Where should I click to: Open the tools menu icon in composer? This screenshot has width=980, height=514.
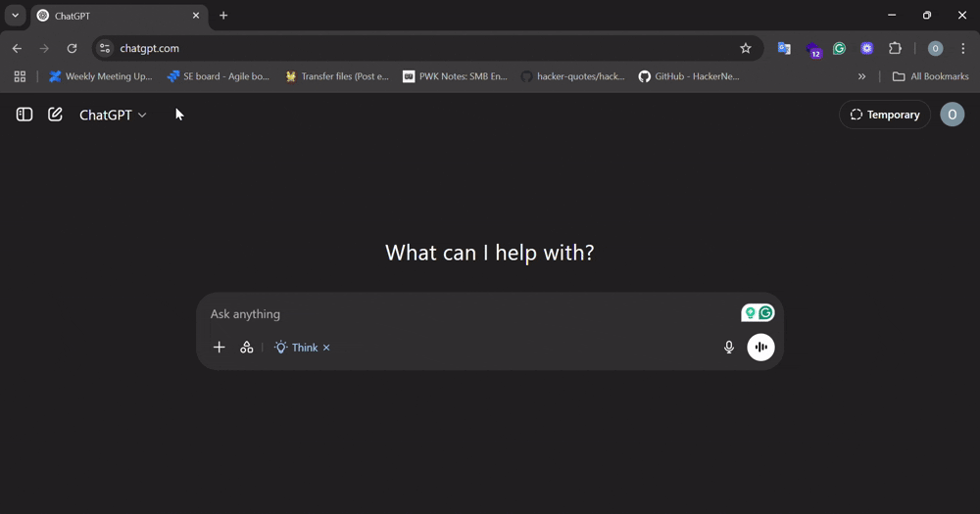coord(247,348)
